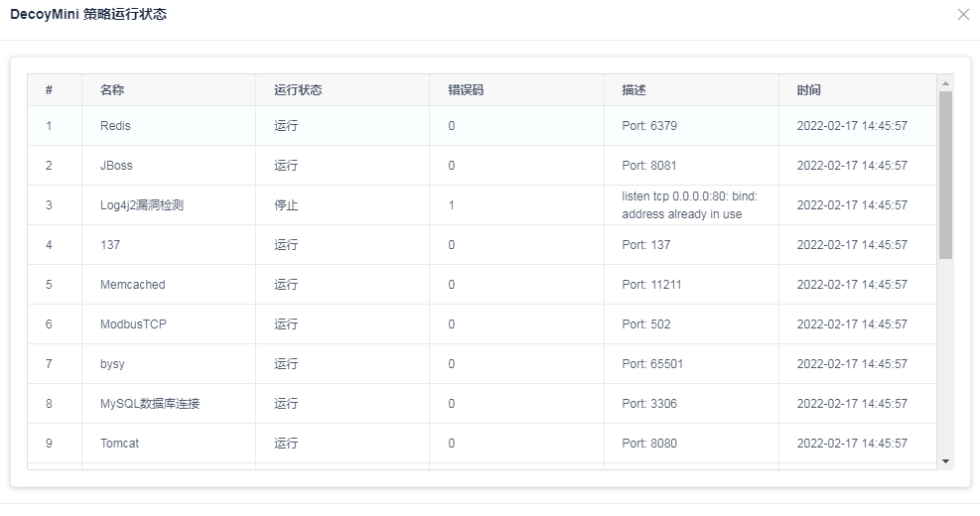Click the Port: 65501 description cell
Image resolution: width=980 pixels, height=516 pixels.
pyautogui.click(x=652, y=364)
